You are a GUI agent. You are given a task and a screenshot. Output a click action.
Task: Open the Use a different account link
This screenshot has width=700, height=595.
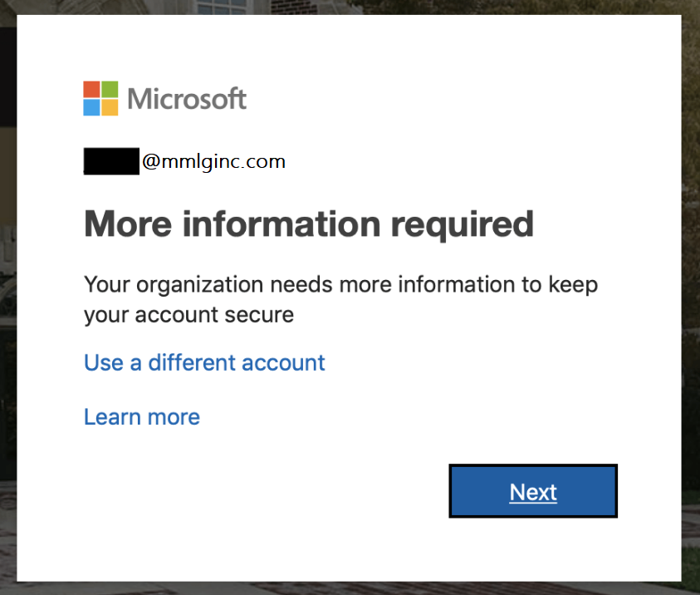(x=203, y=362)
